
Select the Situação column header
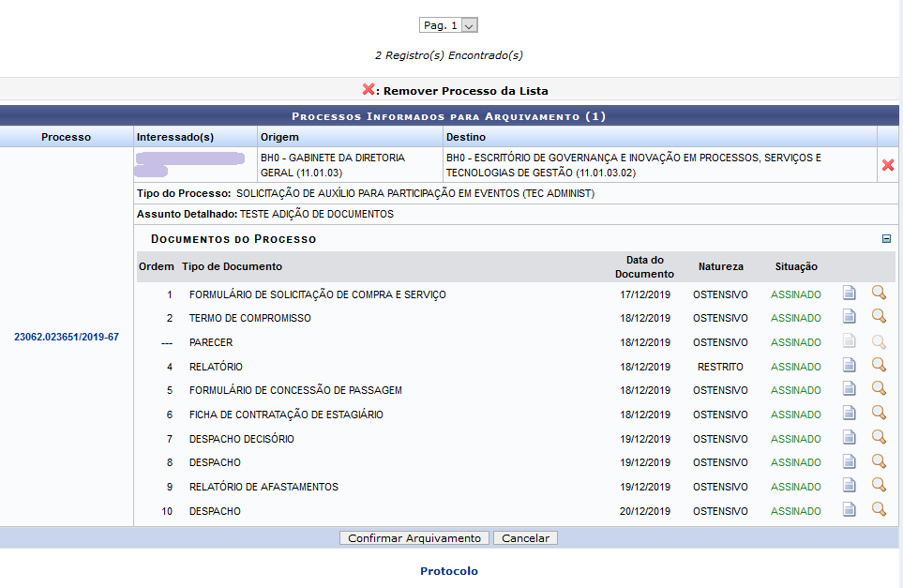point(795,267)
